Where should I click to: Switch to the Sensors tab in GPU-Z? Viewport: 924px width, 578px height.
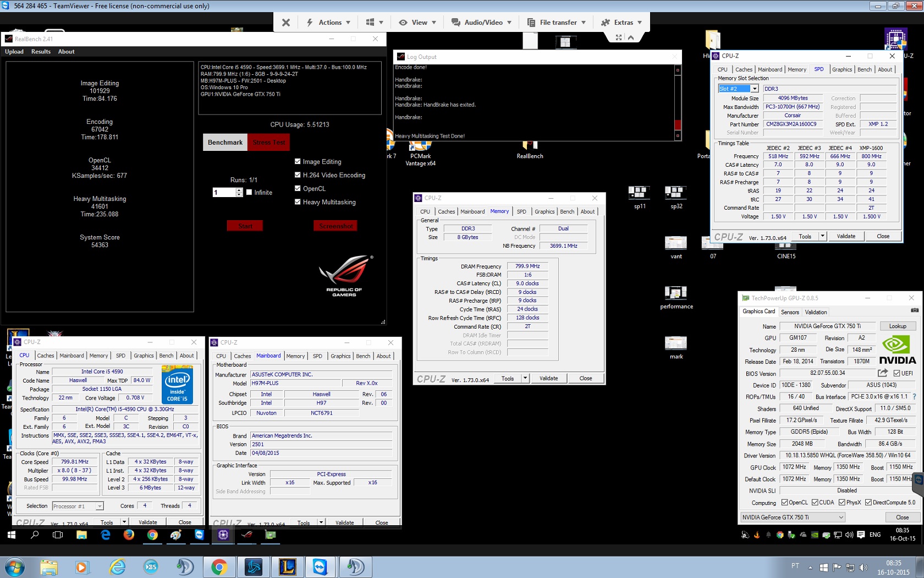(x=790, y=312)
